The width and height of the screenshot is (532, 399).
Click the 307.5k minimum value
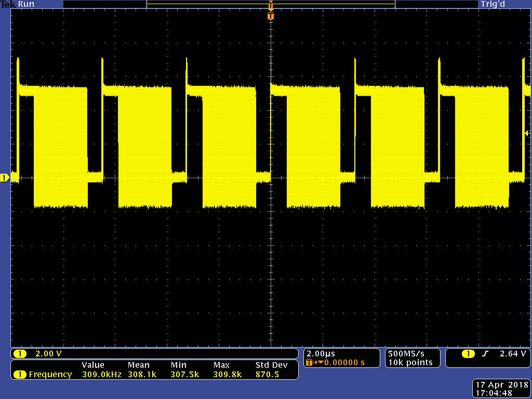pos(184,375)
